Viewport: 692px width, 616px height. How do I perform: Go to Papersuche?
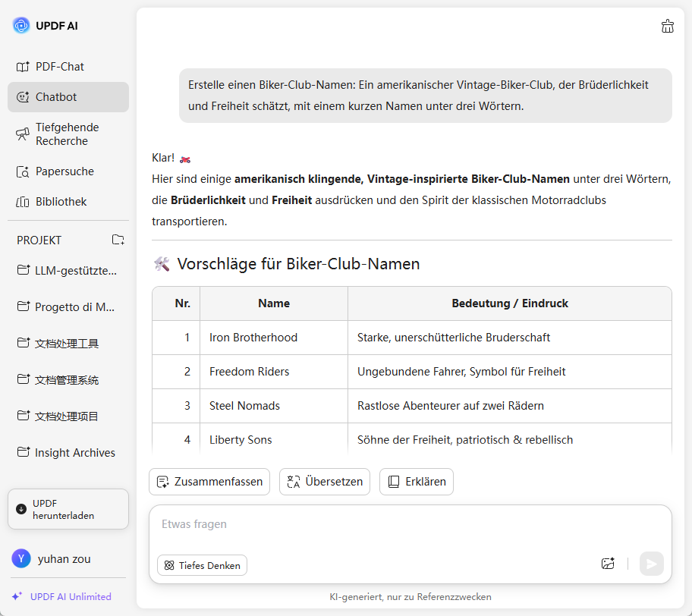pyautogui.click(x=64, y=171)
